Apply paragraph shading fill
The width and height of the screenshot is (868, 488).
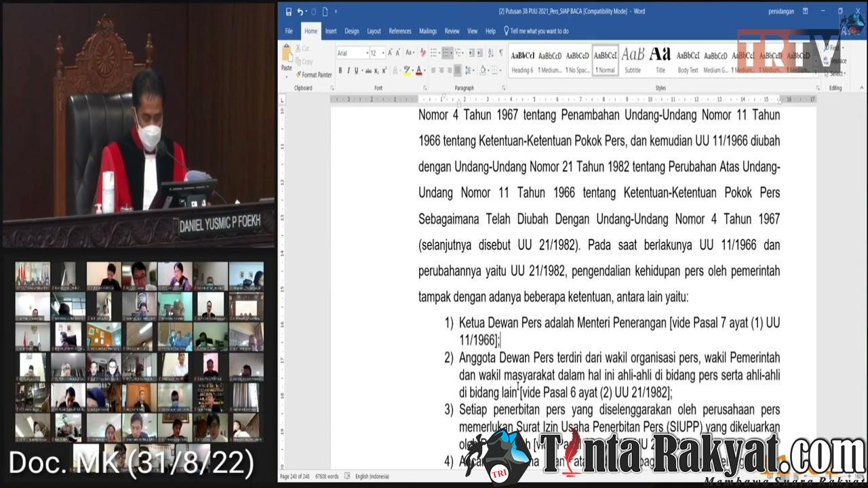point(483,70)
